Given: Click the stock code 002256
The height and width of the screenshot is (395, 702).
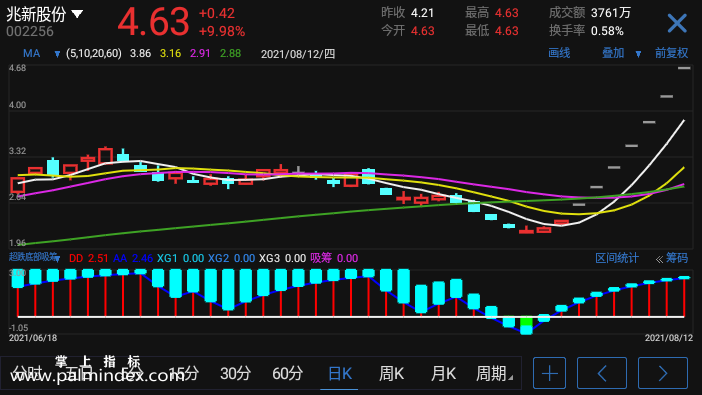Looking at the screenshot, I should (30, 31).
